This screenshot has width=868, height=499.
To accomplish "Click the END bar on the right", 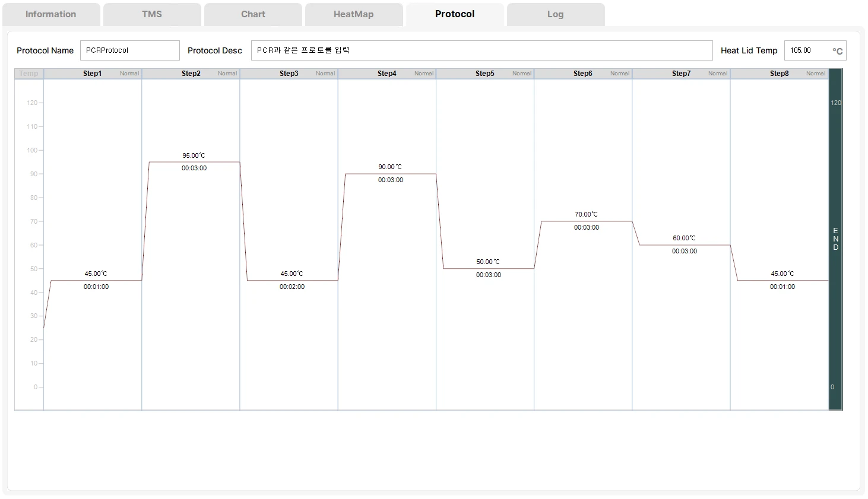I will pos(835,239).
